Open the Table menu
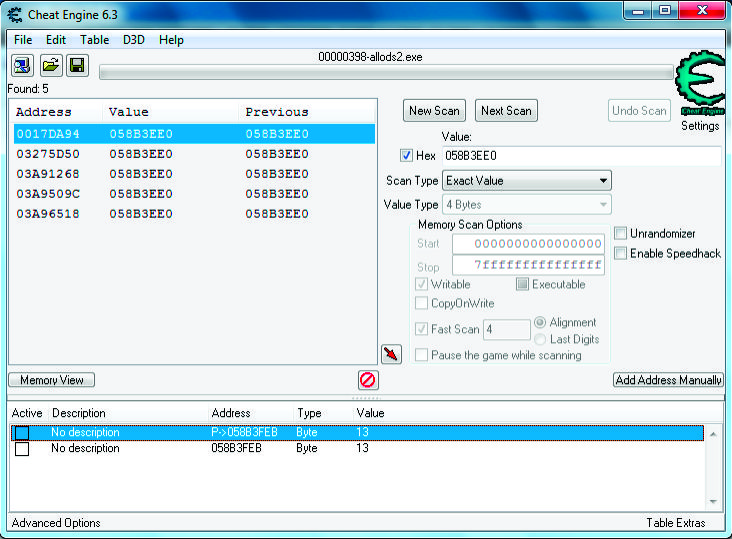This screenshot has height=539, width=732. pos(94,40)
